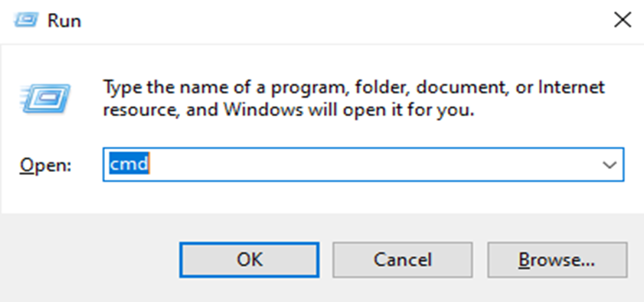The image size is (644, 302).
Task: Click the empty title bar area
Action: (345, 21)
